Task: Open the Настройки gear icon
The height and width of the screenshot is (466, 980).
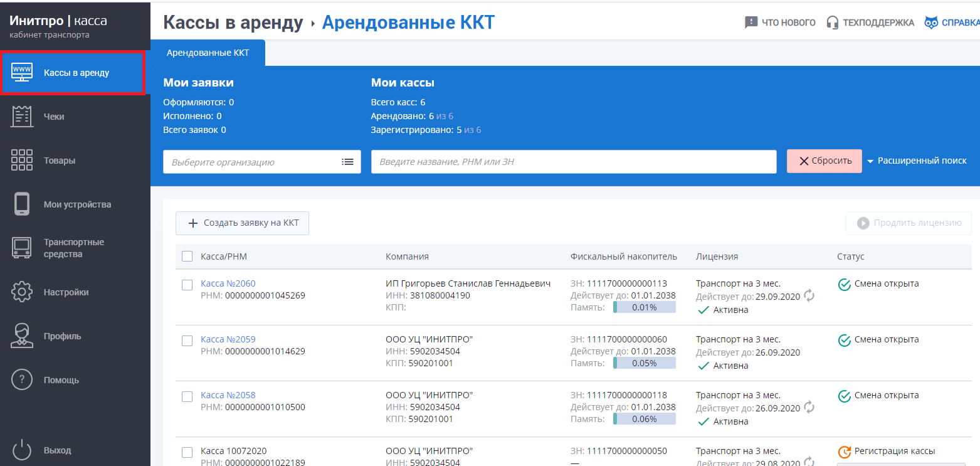Action: point(22,292)
